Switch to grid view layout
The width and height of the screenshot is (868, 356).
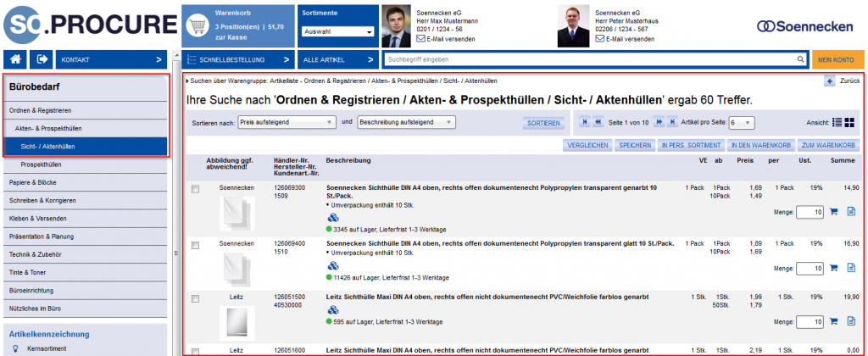pyautogui.click(x=849, y=122)
